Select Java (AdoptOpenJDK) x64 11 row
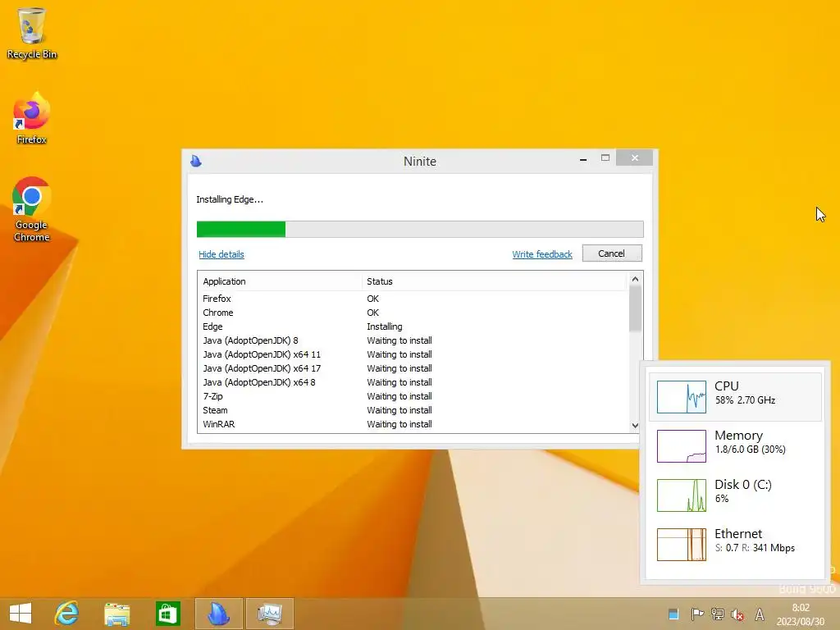Viewport: 840px width, 630px height. [413, 354]
